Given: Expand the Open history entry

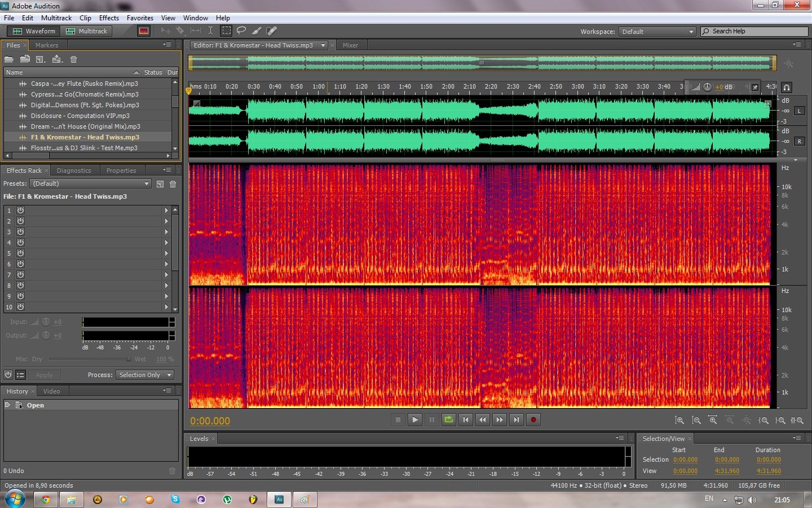Looking at the screenshot, I should click(x=8, y=405).
